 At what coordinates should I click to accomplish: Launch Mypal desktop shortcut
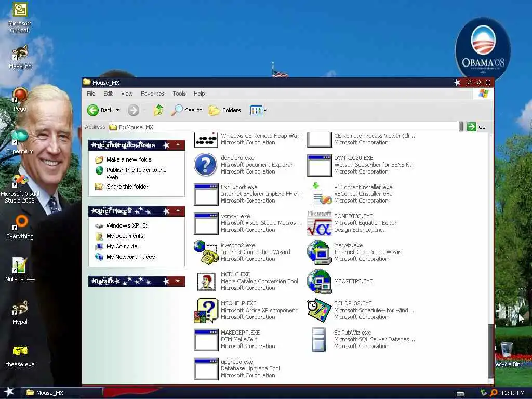20,312
